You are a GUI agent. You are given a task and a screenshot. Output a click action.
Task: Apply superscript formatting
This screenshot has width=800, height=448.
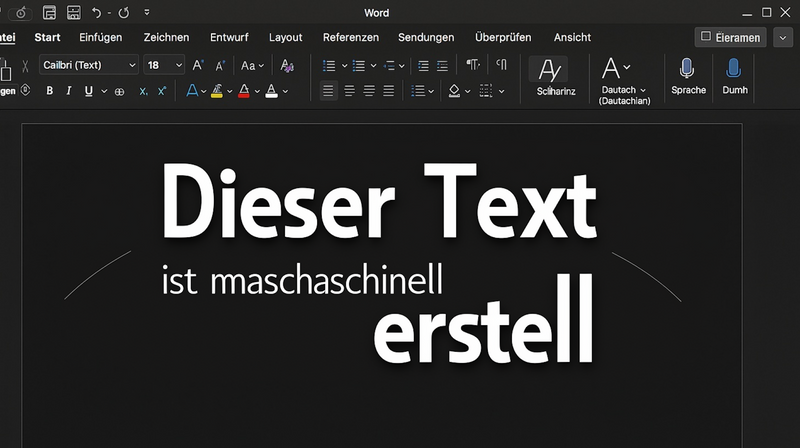162,91
